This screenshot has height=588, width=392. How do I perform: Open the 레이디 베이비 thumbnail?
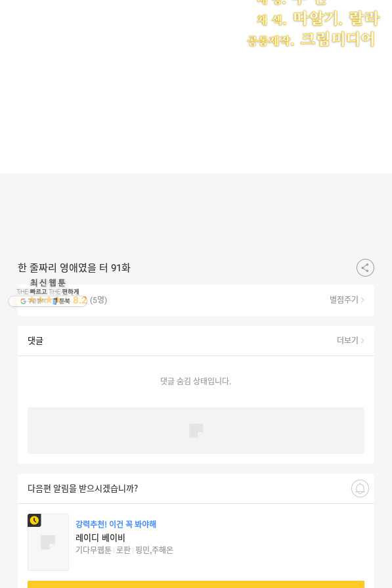48,542
